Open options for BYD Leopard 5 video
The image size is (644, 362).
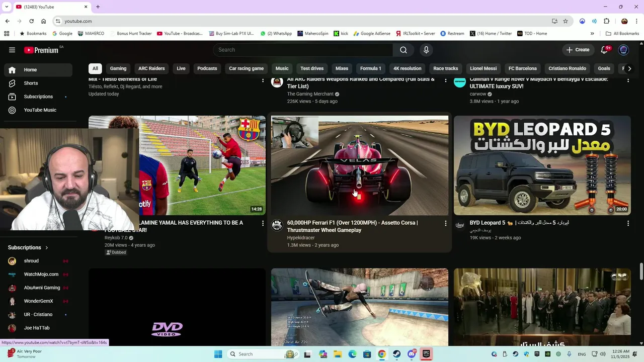[x=628, y=223]
